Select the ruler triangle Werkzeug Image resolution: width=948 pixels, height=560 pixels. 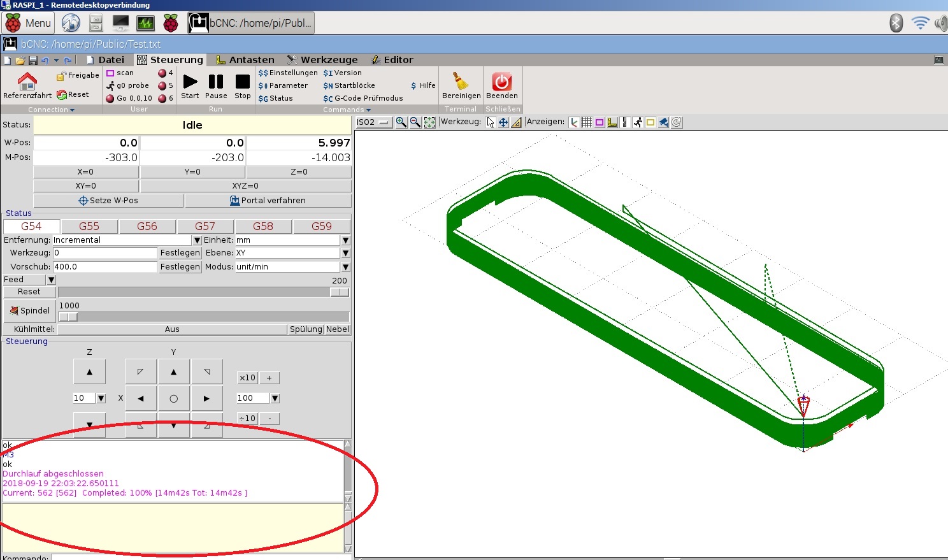coord(516,122)
